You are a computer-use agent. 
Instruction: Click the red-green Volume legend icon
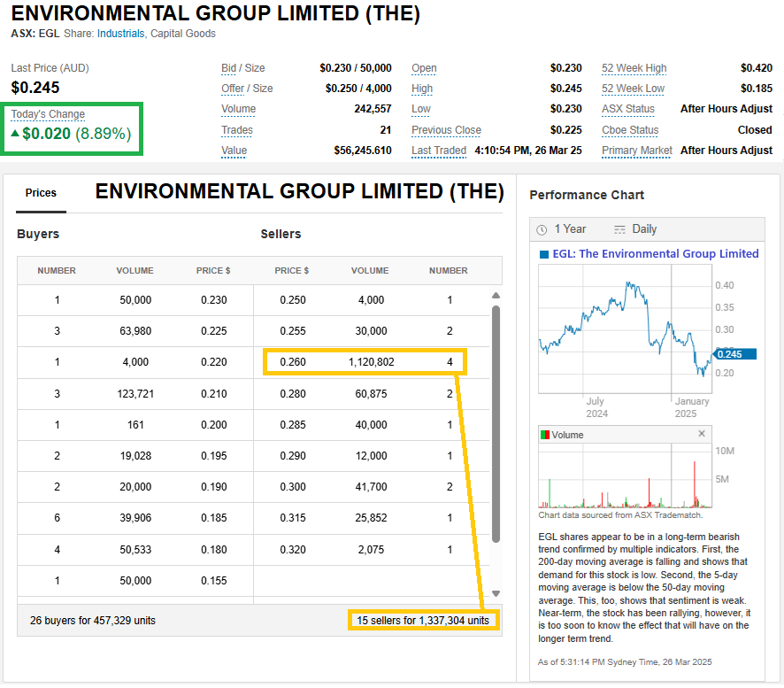pyautogui.click(x=545, y=435)
